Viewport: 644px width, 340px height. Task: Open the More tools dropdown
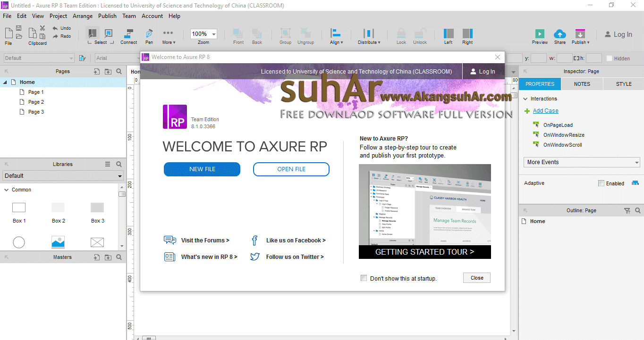pyautogui.click(x=168, y=36)
